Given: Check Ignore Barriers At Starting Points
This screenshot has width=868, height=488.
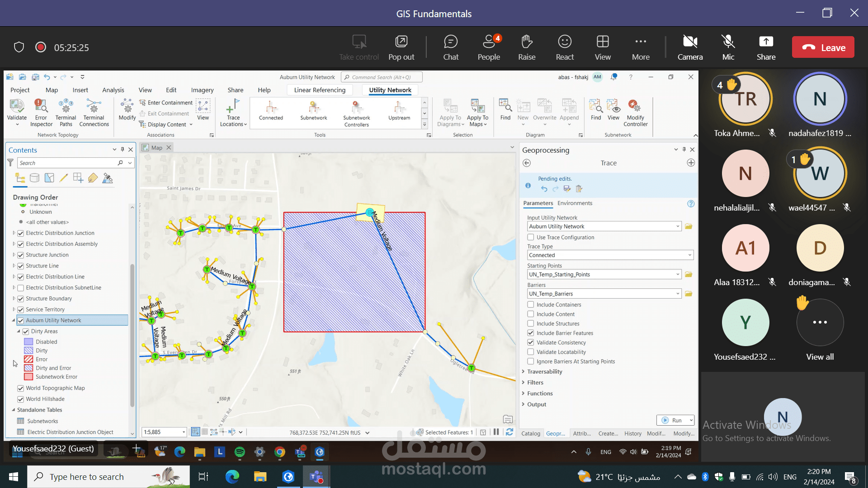Looking at the screenshot, I should (531, 361).
